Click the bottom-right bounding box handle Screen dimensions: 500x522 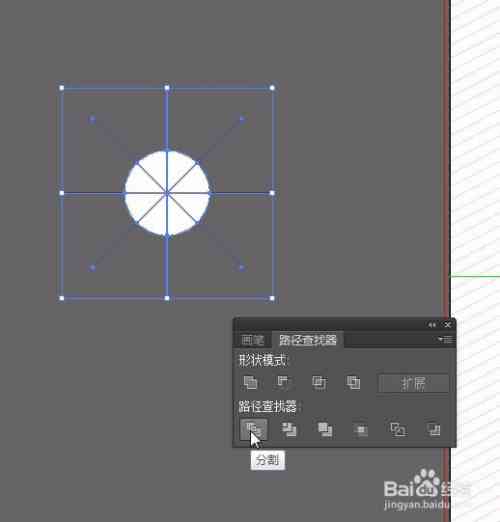[272, 298]
